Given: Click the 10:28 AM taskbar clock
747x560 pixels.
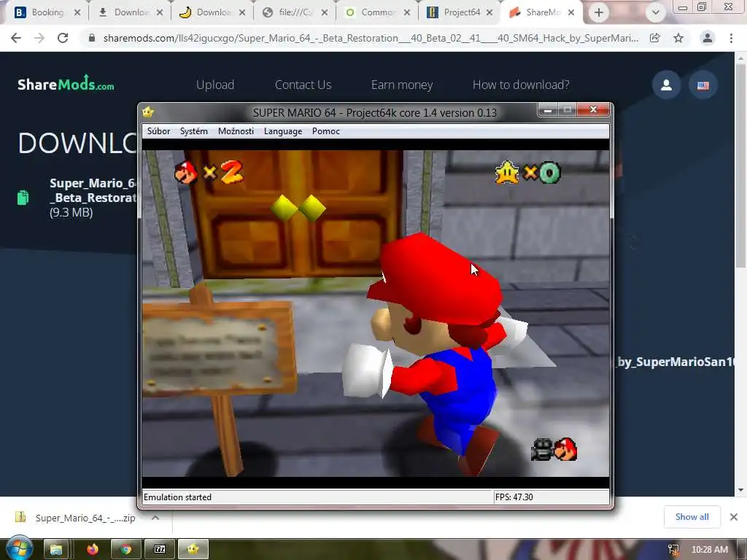Looking at the screenshot, I should click(x=709, y=550).
